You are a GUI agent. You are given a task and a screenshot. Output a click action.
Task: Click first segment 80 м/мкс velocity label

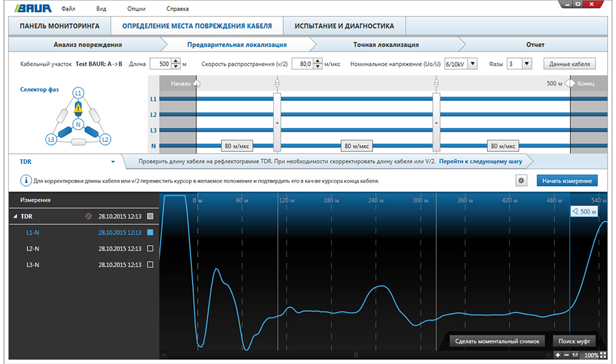(x=237, y=146)
